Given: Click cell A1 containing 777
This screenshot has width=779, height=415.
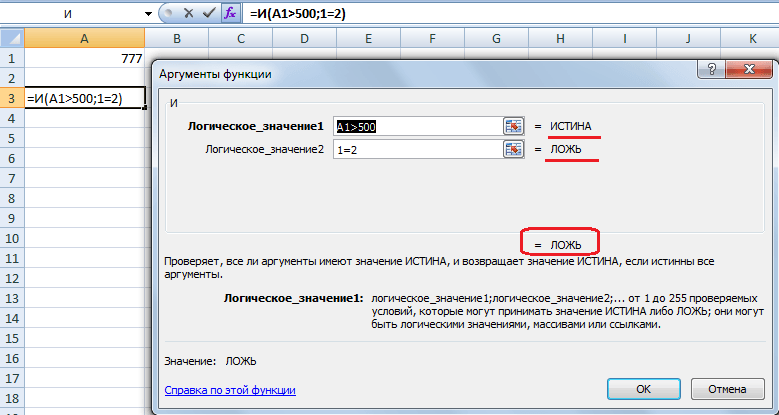Looking at the screenshot, I should tap(84, 58).
